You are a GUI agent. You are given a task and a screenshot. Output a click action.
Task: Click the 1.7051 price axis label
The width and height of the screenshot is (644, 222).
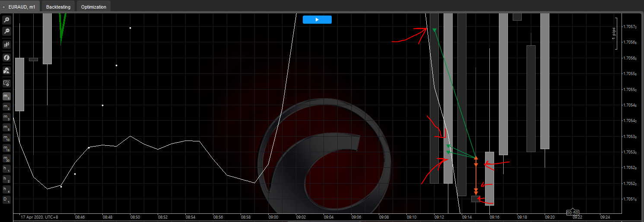[x=629, y=199]
